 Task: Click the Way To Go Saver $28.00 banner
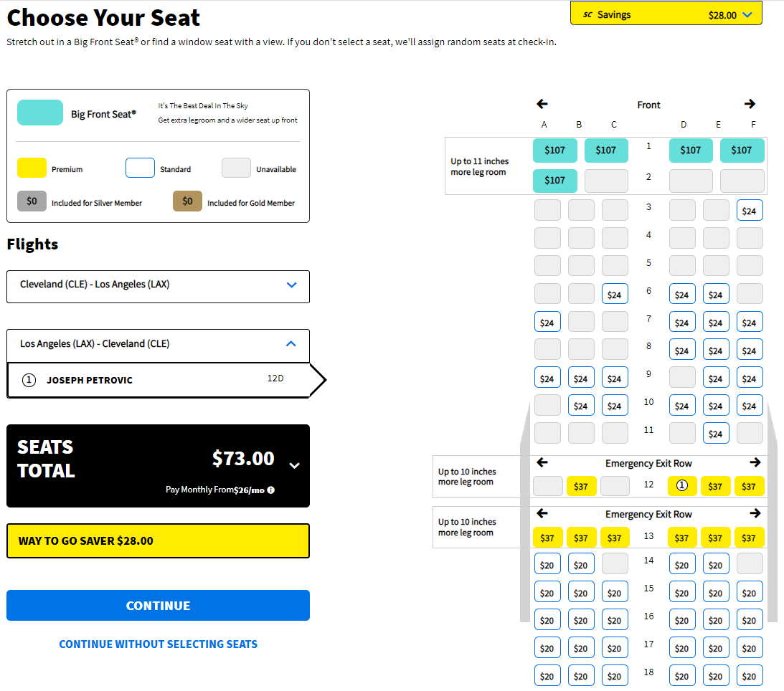(158, 540)
